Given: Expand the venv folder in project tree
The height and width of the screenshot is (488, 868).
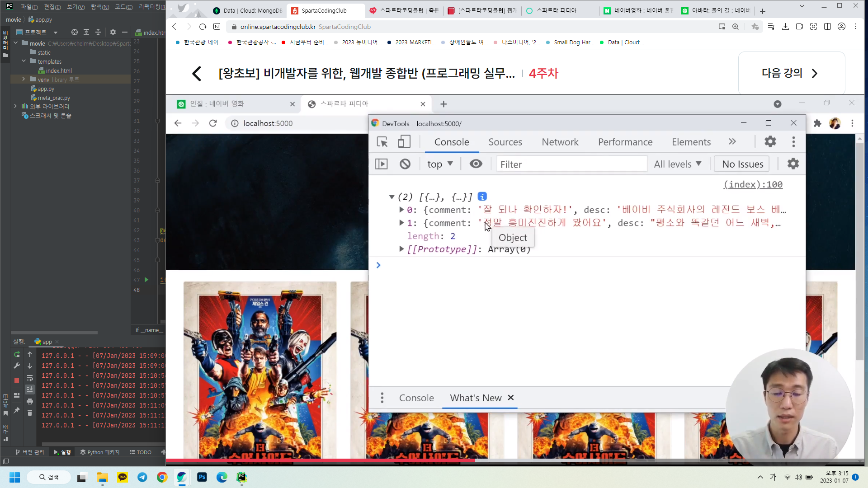Looking at the screenshot, I should pyautogui.click(x=24, y=79).
